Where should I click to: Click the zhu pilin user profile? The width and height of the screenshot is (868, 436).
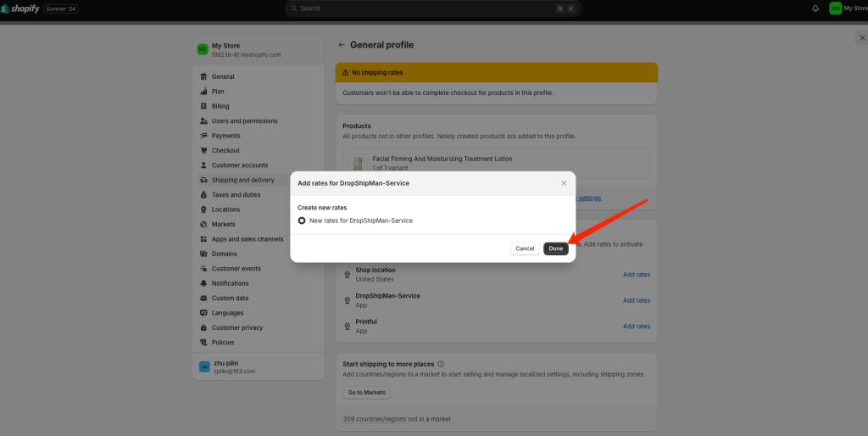point(258,366)
